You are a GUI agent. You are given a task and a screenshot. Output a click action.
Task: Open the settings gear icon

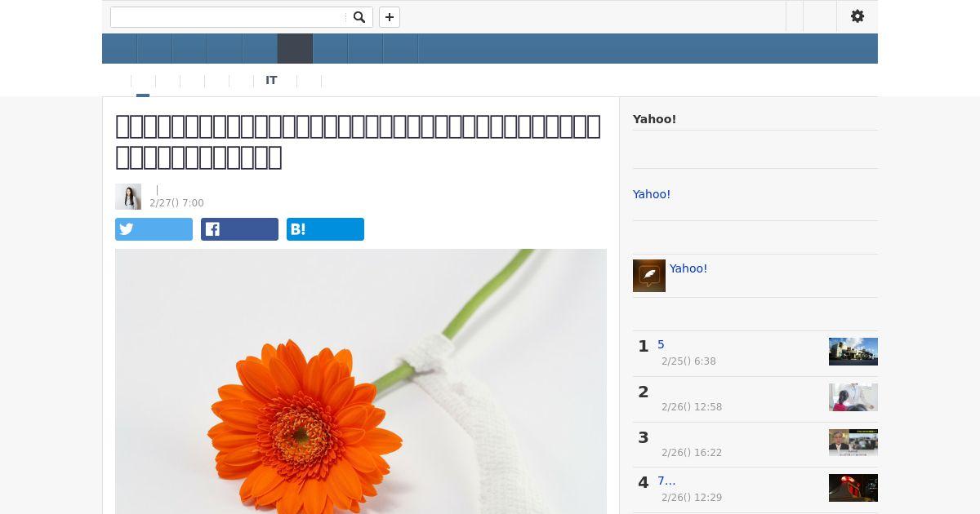pos(857,16)
